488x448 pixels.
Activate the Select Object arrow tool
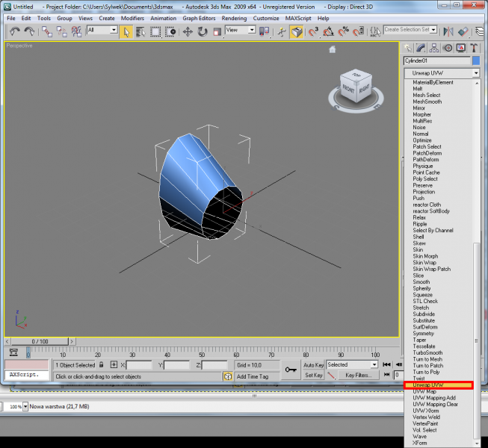click(126, 31)
